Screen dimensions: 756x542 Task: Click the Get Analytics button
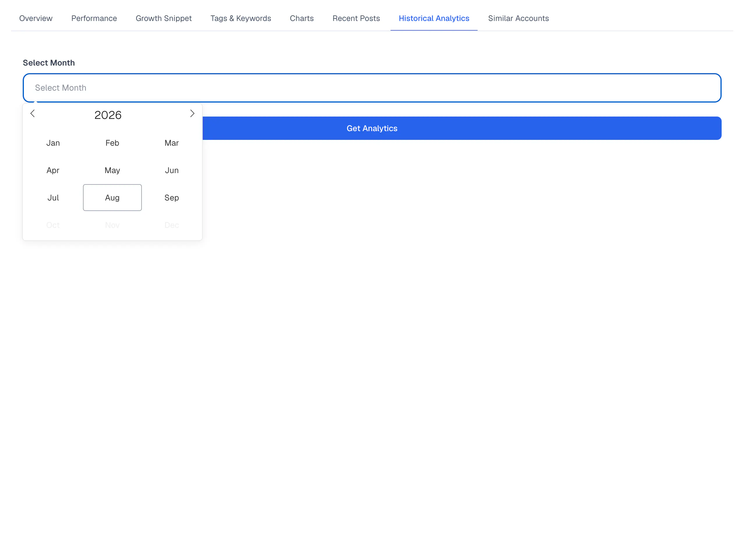(x=372, y=129)
